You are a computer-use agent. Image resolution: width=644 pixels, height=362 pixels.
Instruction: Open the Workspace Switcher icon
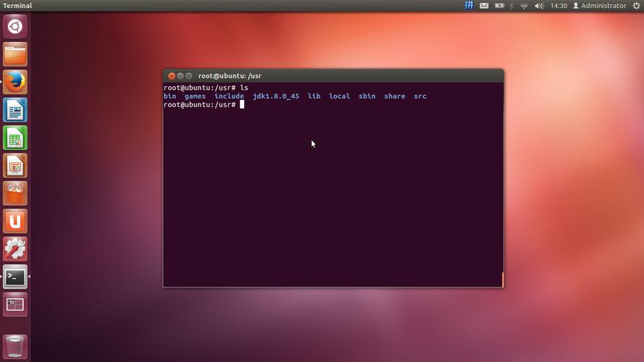click(x=15, y=305)
